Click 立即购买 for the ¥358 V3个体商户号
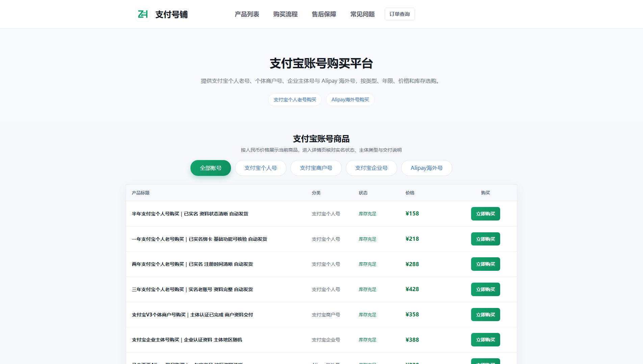643x364 pixels. 486,315
